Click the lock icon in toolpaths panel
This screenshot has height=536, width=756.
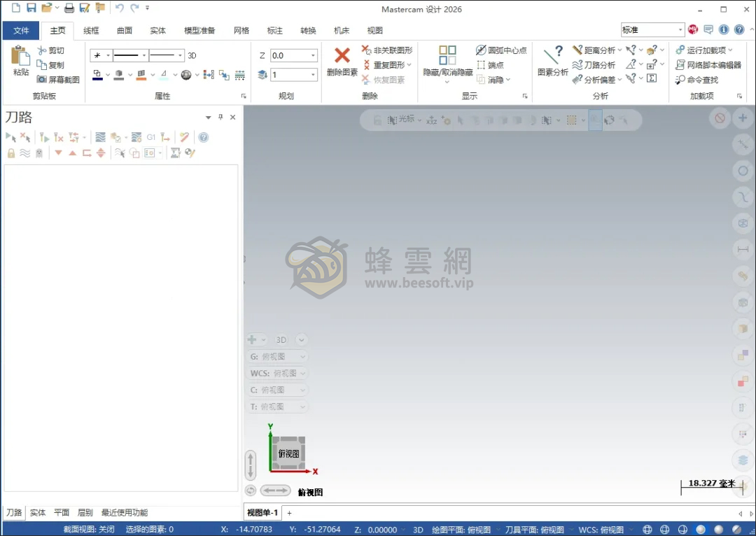click(11, 153)
